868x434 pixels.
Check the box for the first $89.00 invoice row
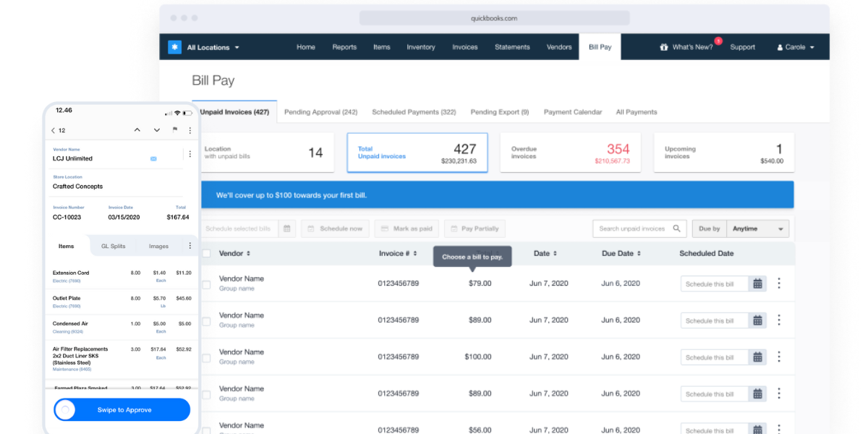(206, 321)
